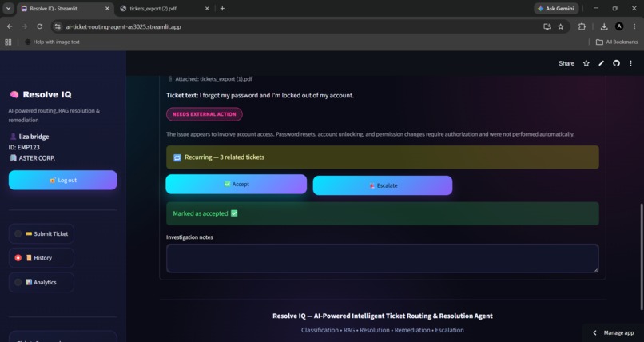The height and width of the screenshot is (342, 644).
Task: Click the Log out button
Action: click(x=63, y=181)
